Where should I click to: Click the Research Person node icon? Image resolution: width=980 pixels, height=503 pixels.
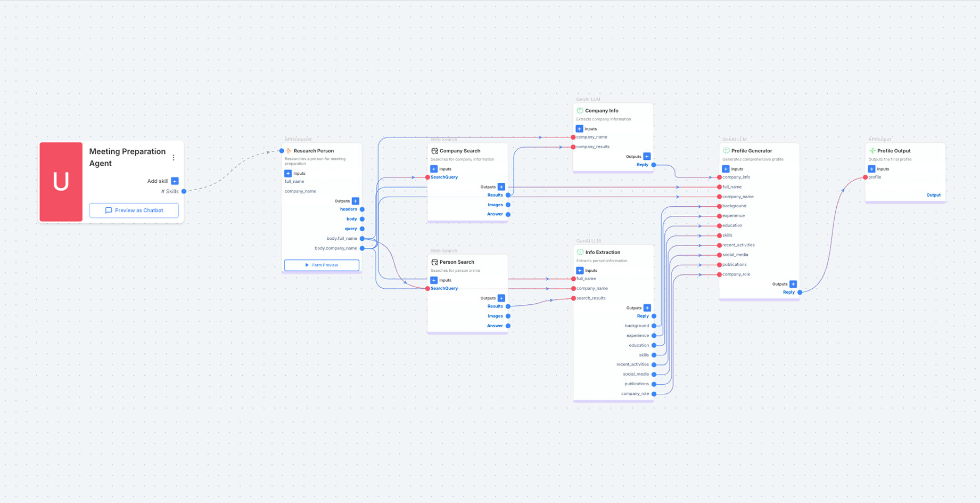click(289, 151)
